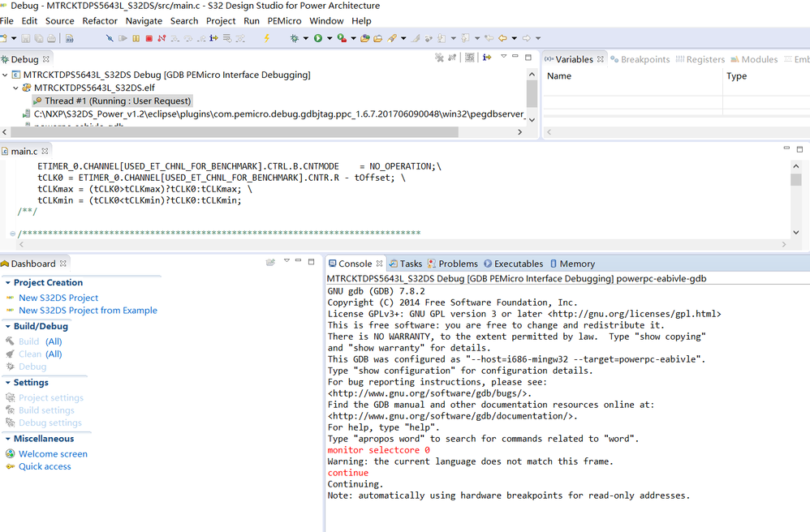Open the Search icon dropdown arrow

(x=403, y=38)
